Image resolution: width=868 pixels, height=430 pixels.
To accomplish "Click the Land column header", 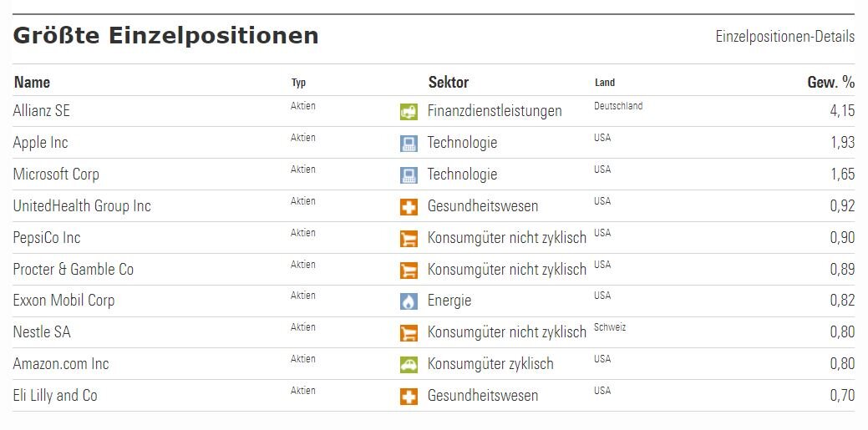I will [x=605, y=83].
